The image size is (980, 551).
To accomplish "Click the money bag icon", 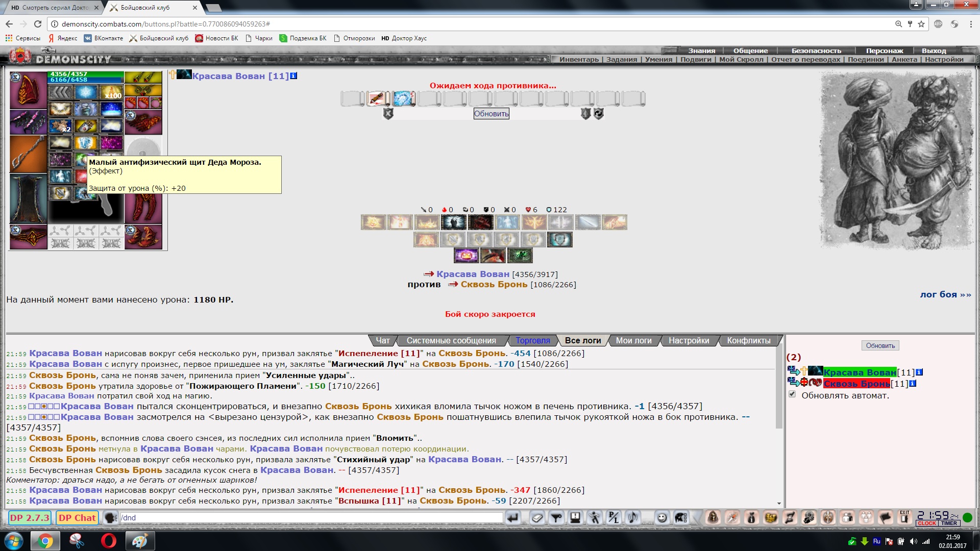I will point(751,517).
